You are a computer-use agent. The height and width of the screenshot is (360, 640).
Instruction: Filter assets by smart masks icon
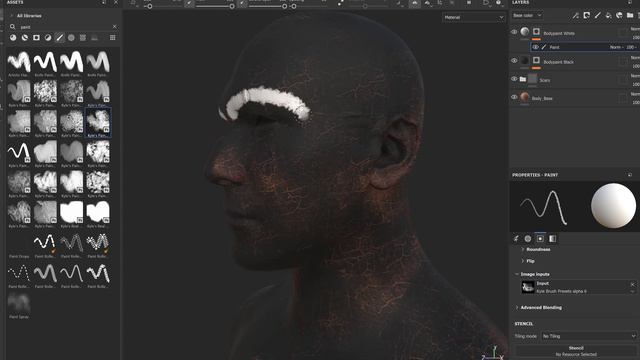coord(36,38)
